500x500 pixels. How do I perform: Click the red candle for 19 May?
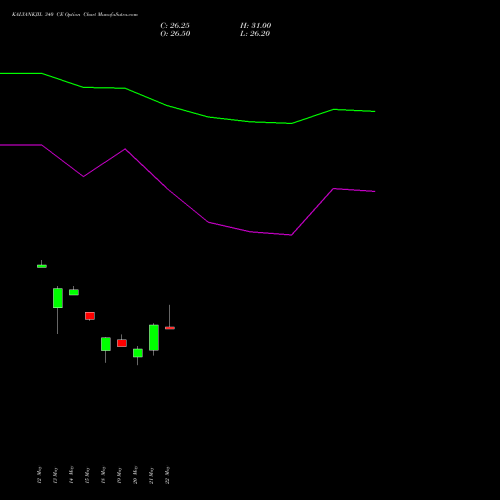(122, 343)
